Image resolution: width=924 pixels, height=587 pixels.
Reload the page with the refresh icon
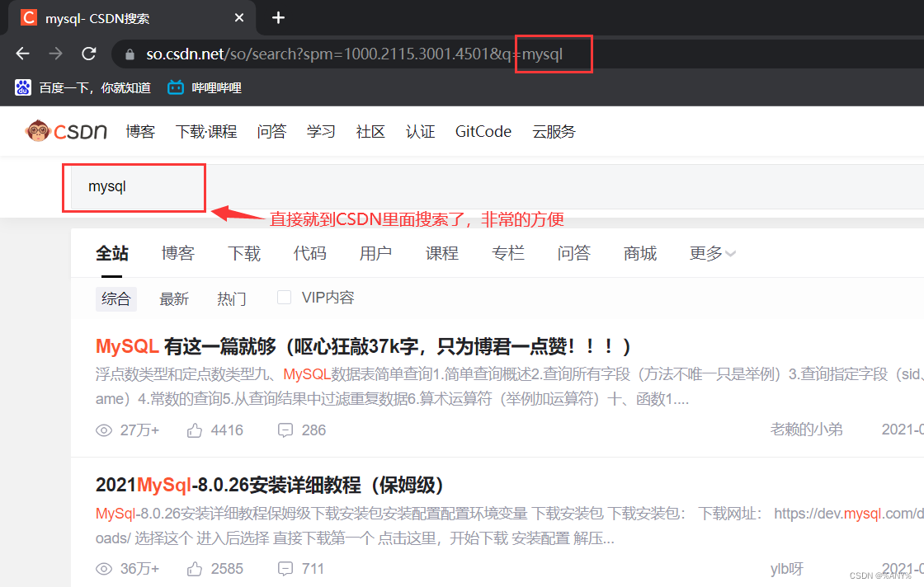[x=89, y=54]
